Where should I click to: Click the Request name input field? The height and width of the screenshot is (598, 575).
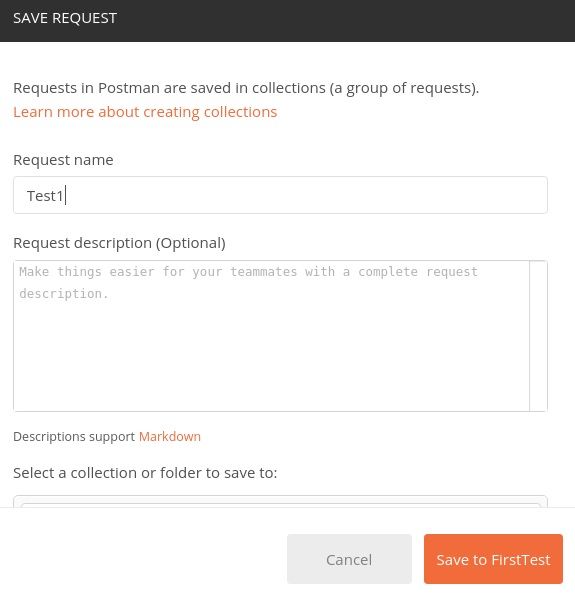coord(280,195)
